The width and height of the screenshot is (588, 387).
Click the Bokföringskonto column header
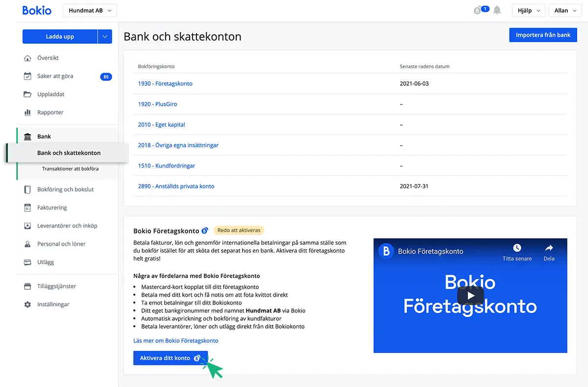(156, 66)
